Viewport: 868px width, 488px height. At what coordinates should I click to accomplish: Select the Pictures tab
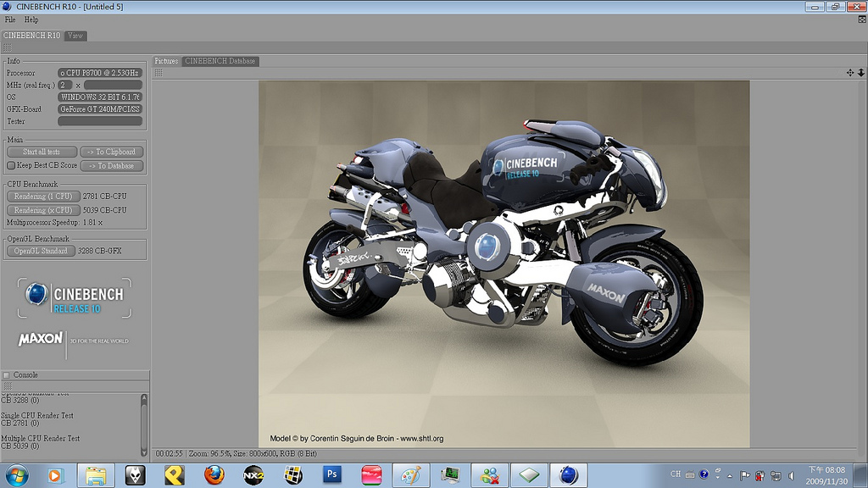pyautogui.click(x=166, y=61)
